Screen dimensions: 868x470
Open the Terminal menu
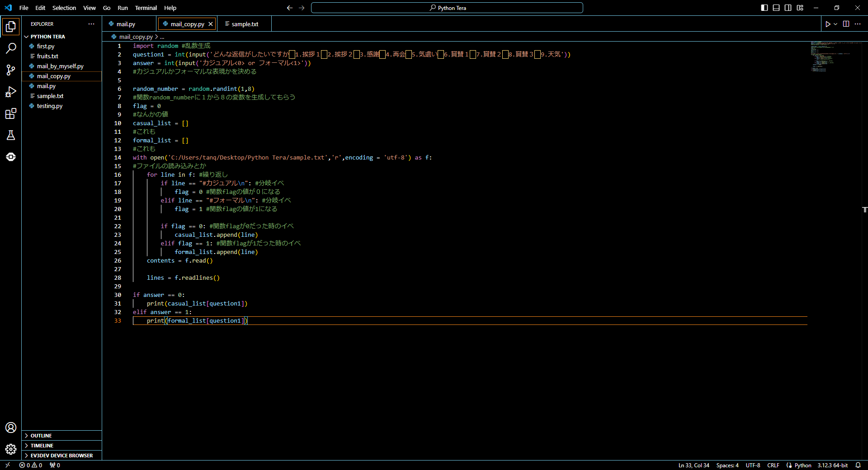point(146,8)
